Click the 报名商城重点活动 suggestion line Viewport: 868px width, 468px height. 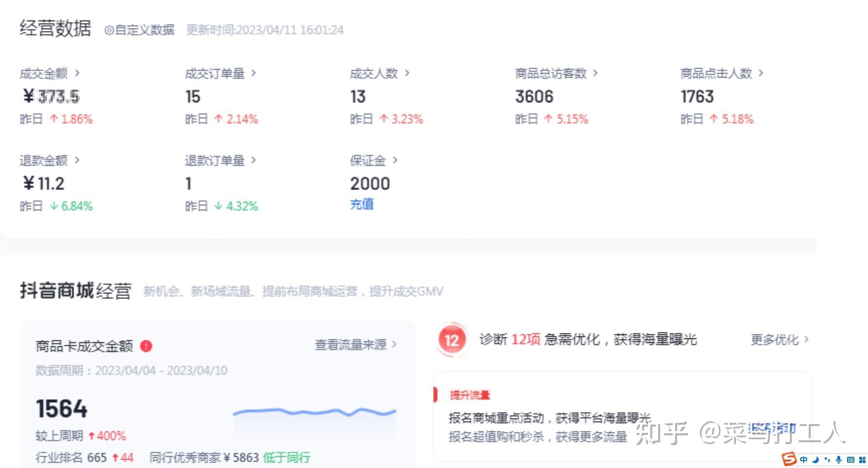coord(550,418)
